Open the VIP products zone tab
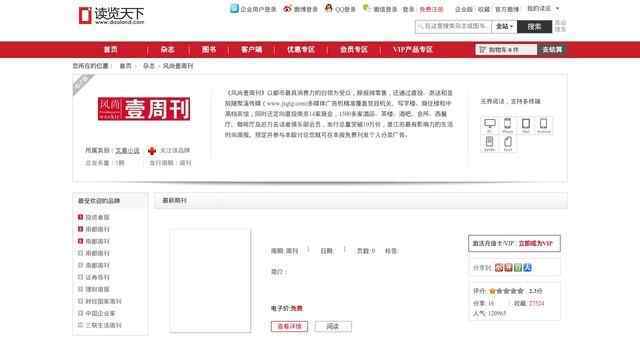This screenshot has width=640, height=360. click(x=412, y=50)
